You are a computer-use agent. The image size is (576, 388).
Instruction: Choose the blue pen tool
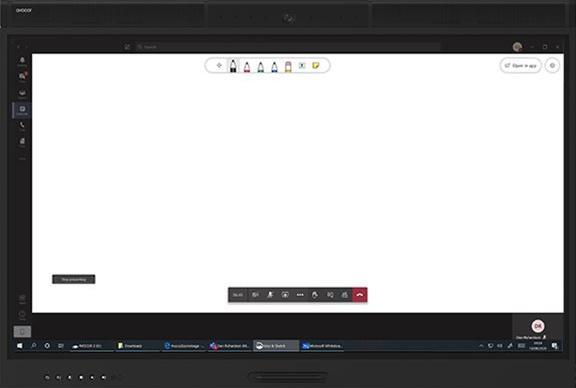274,66
